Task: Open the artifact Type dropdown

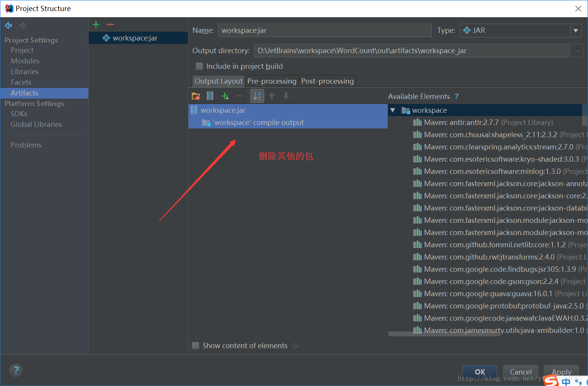Action: pos(576,31)
